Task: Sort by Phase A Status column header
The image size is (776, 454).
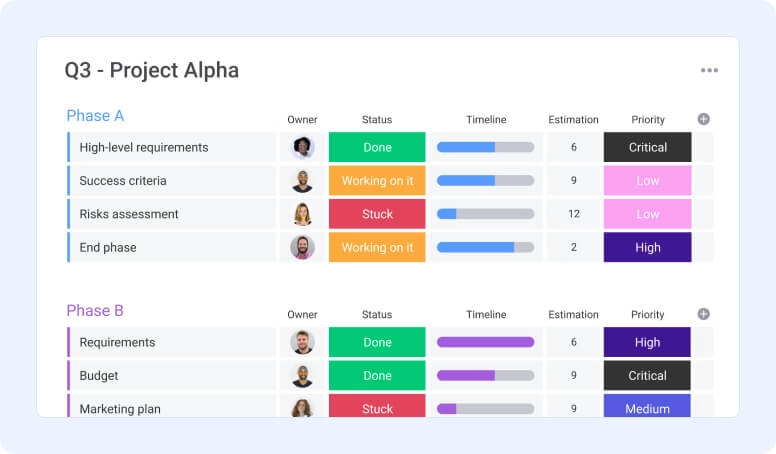Action: point(377,120)
